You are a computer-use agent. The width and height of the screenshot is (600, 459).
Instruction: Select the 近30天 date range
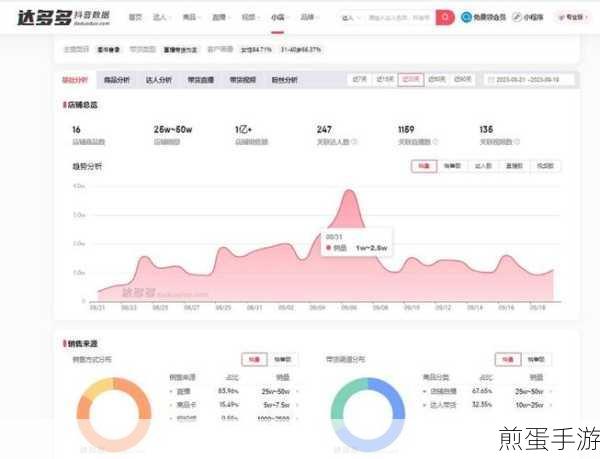(411, 80)
